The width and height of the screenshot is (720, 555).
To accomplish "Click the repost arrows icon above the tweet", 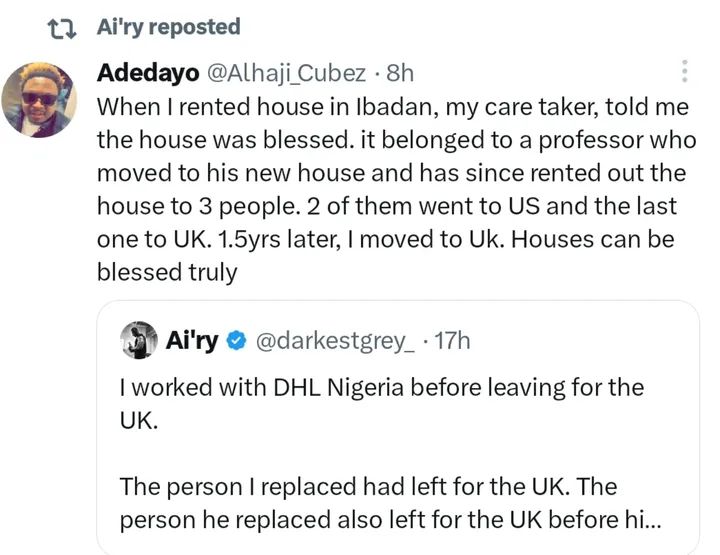I will (x=66, y=28).
